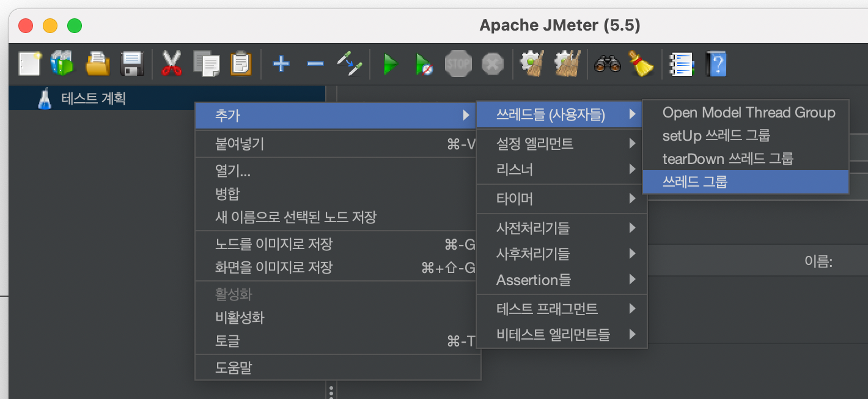Open the 추가 submenu
The height and width of the screenshot is (399, 868).
click(335, 115)
